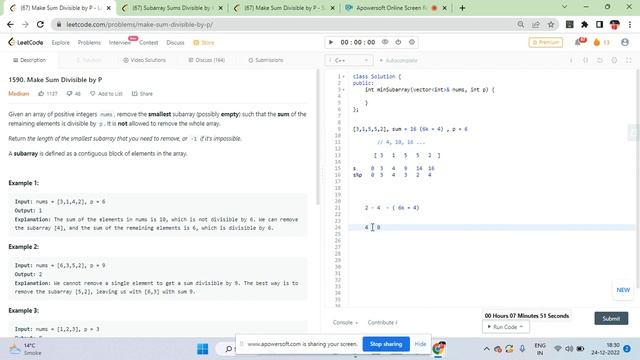The image size is (640, 360).
Task: Click the curly braces format icon
Action: click(x=585, y=60)
